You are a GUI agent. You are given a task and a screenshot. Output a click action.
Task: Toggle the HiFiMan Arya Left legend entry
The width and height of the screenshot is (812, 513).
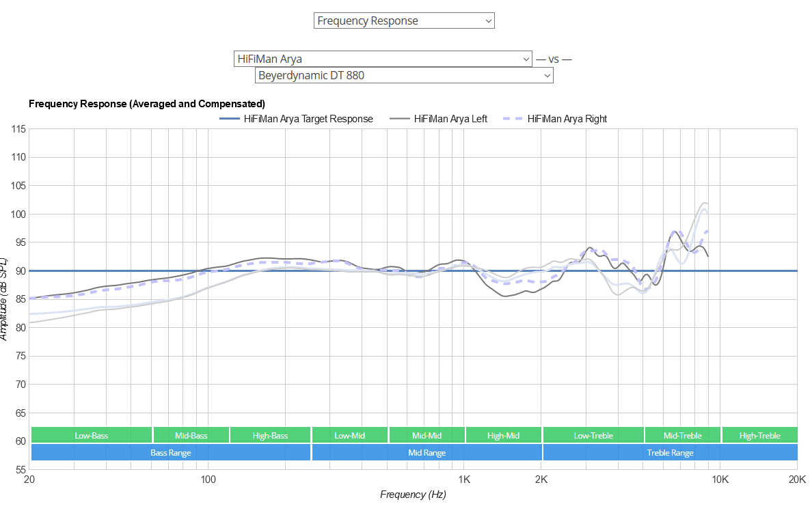(439, 119)
